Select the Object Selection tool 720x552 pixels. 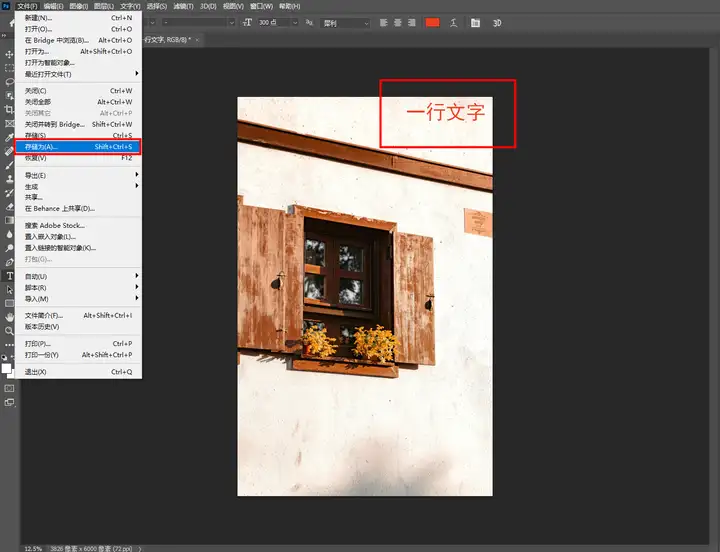[9, 96]
